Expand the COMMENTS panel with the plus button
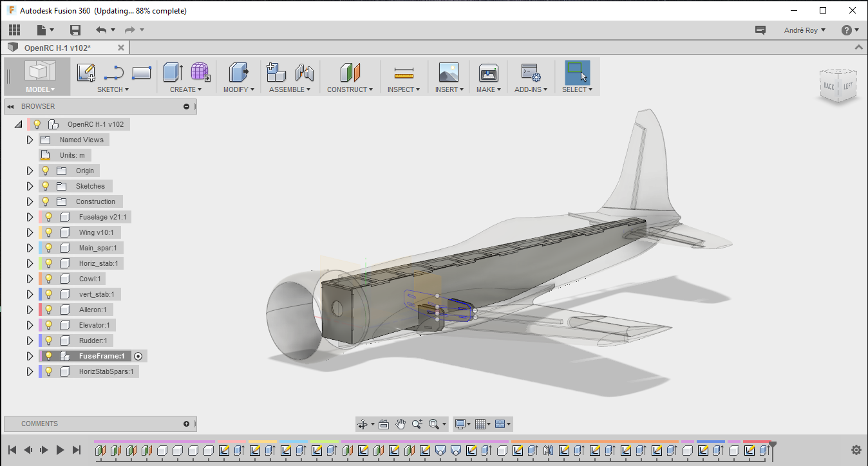Image resolution: width=868 pixels, height=466 pixels. [x=186, y=424]
